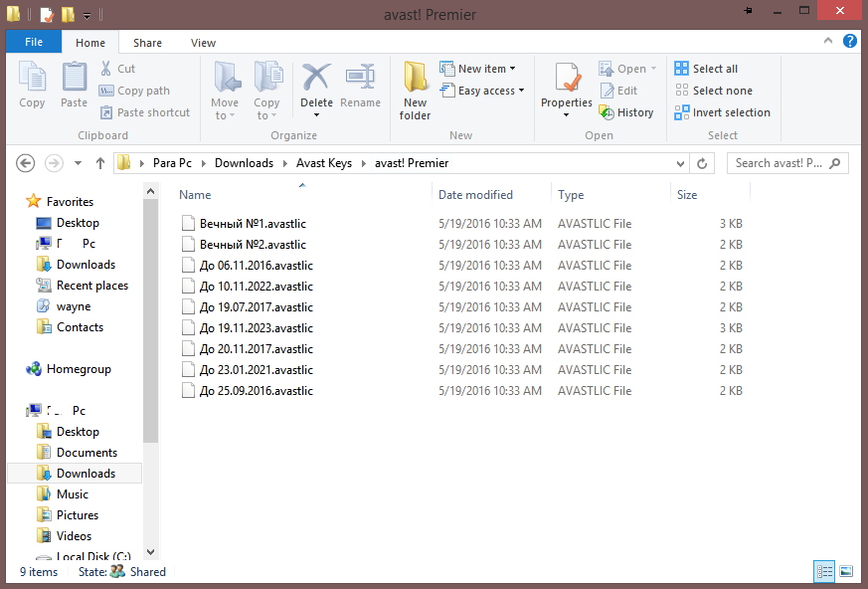Click Select none in ribbon
The image size is (868, 589).
[x=713, y=91]
